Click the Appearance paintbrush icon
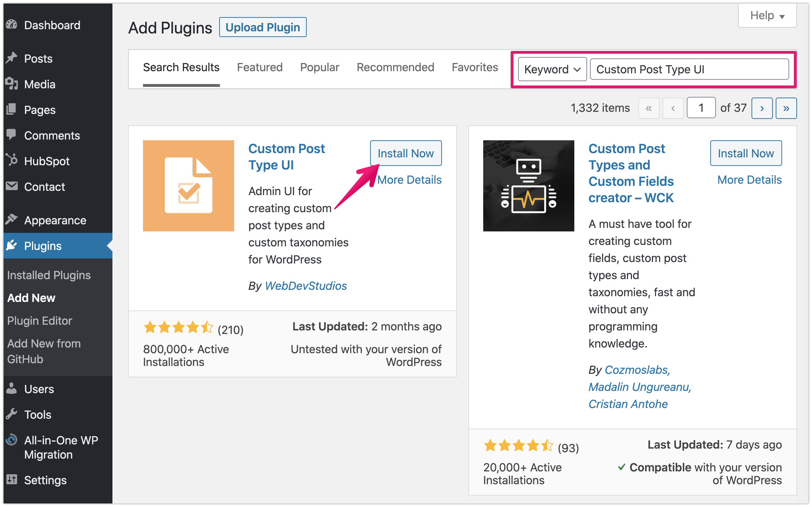The width and height of the screenshot is (812, 507). tap(12, 220)
